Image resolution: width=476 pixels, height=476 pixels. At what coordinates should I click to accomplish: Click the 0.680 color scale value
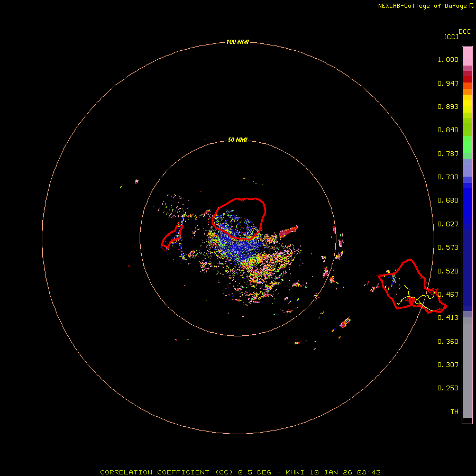pos(448,200)
